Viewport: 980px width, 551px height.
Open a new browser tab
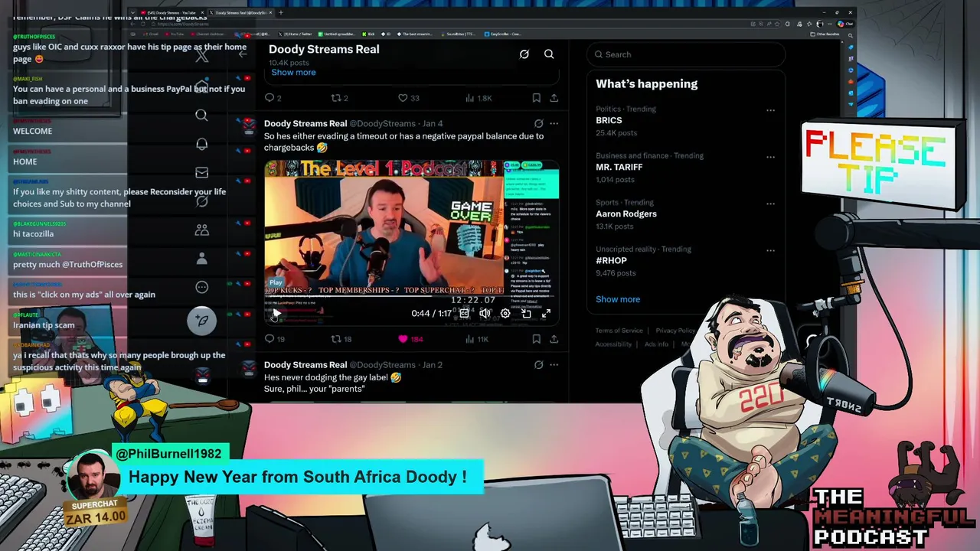280,12
